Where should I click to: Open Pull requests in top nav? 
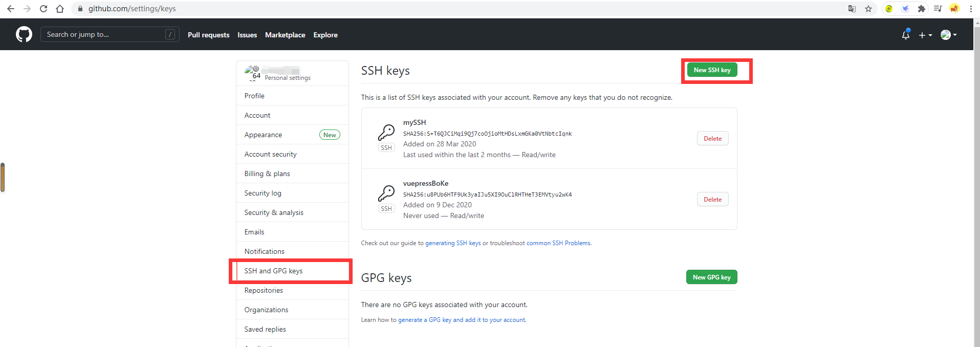(208, 35)
